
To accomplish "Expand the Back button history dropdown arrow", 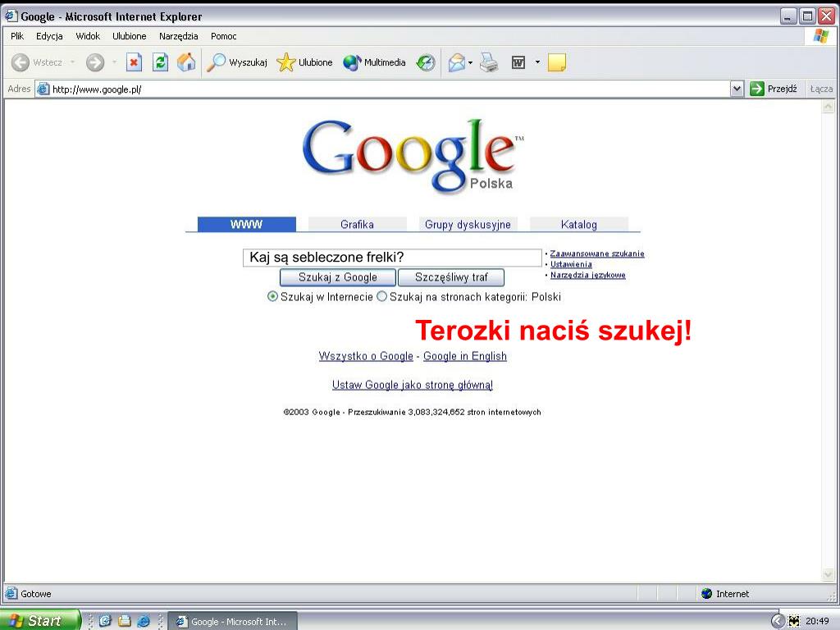I will [x=73, y=62].
